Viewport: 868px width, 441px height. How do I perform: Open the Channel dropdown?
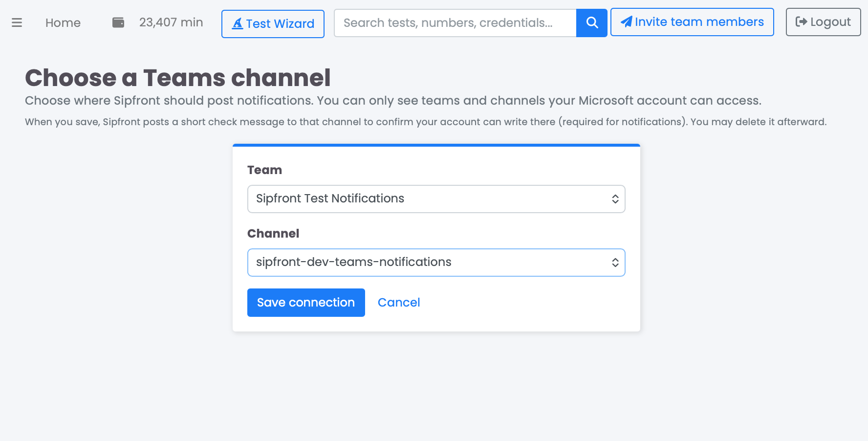pos(436,262)
